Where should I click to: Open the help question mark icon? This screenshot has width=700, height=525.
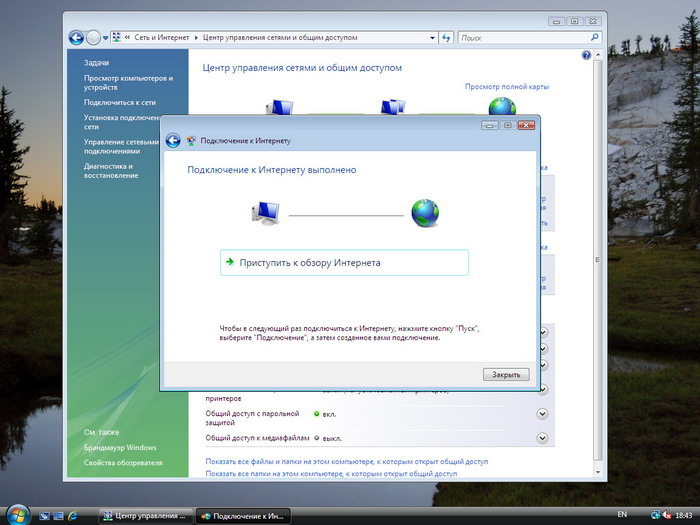[x=586, y=55]
